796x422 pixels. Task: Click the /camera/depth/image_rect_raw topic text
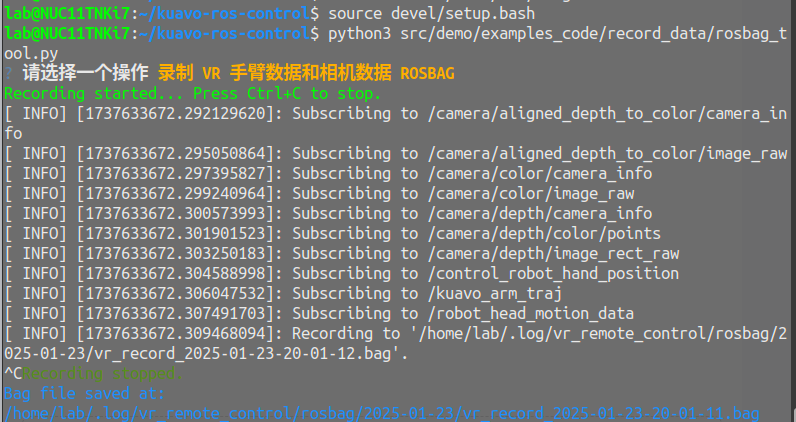[x=553, y=254]
